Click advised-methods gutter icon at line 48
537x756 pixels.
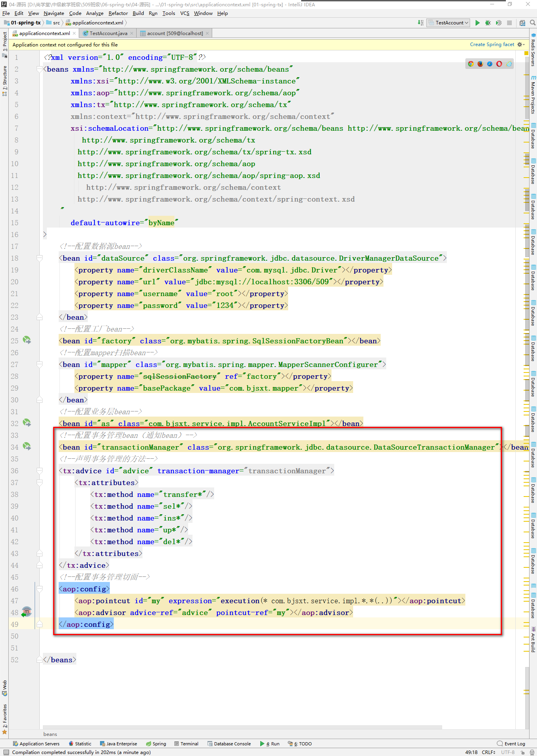pos(26,612)
